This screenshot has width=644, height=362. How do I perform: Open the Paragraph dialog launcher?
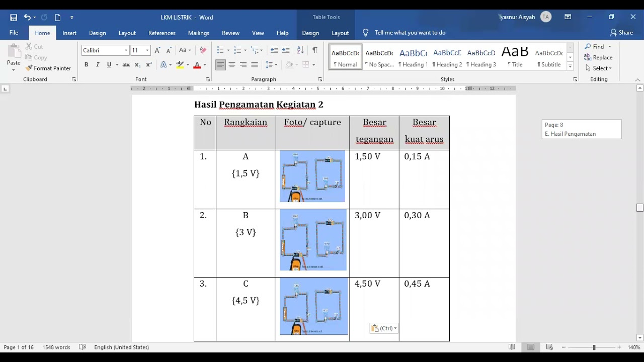tap(320, 79)
